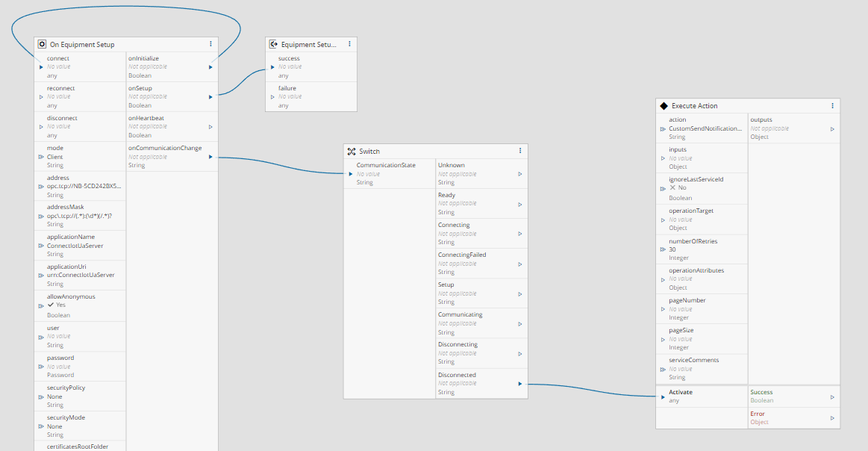
Task: Open the Equipment Setup Result node kebab menu
Action: click(x=349, y=44)
